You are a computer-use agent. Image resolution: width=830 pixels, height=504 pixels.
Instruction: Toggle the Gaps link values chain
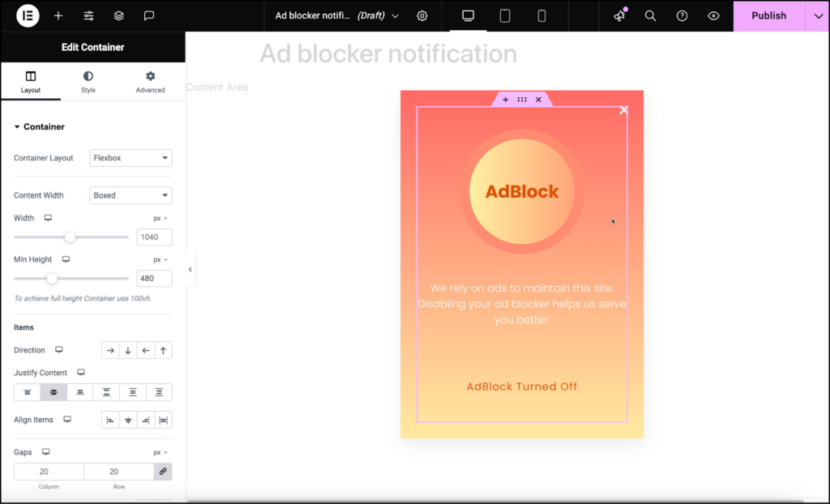tap(163, 471)
